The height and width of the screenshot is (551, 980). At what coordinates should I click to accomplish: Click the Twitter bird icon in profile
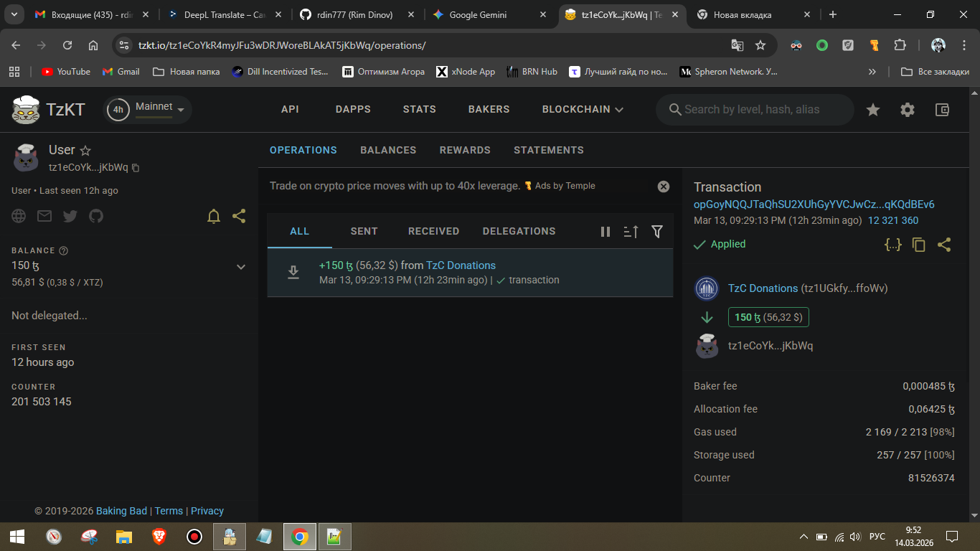[x=70, y=216]
